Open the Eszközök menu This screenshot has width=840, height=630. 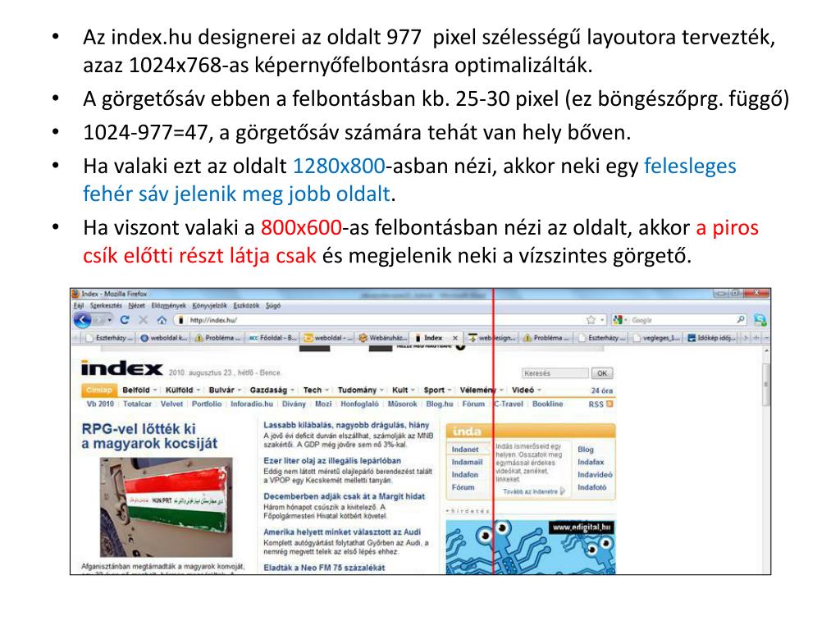click(246, 306)
